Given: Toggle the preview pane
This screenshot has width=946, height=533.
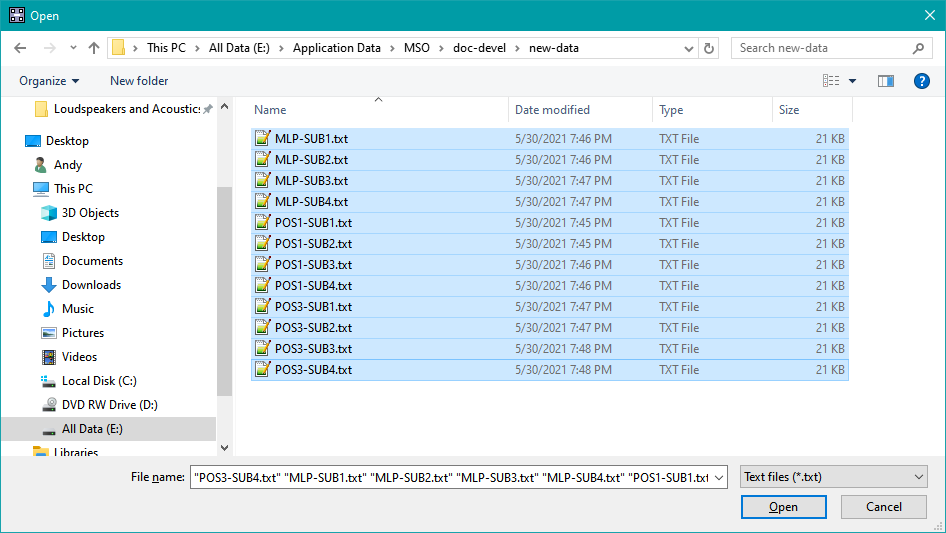Looking at the screenshot, I should (x=886, y=81).
